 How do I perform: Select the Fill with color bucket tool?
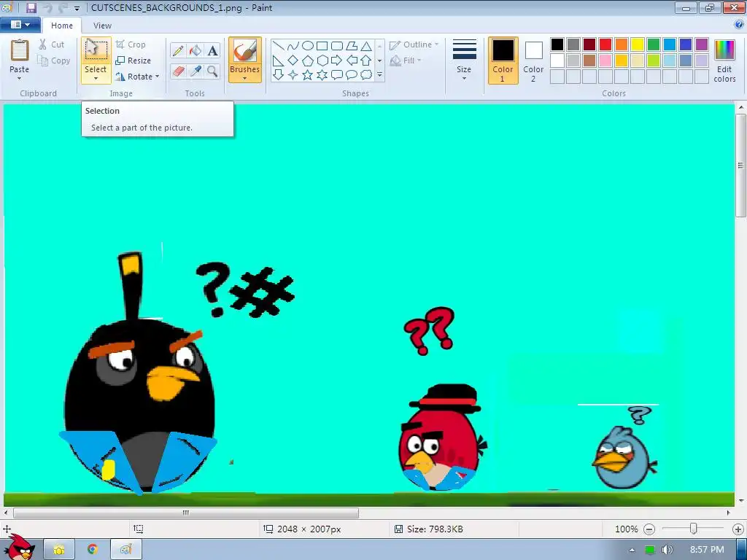point(196,50)
